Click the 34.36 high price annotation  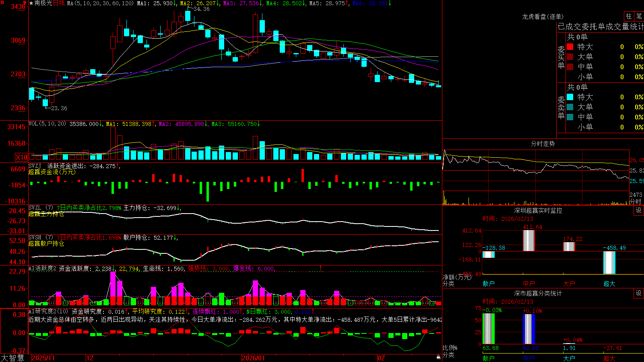[201, 9]
